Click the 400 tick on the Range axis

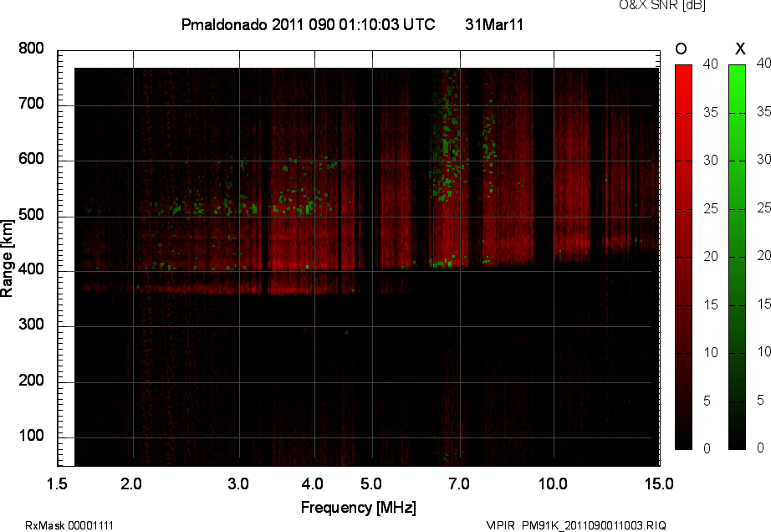32,271
